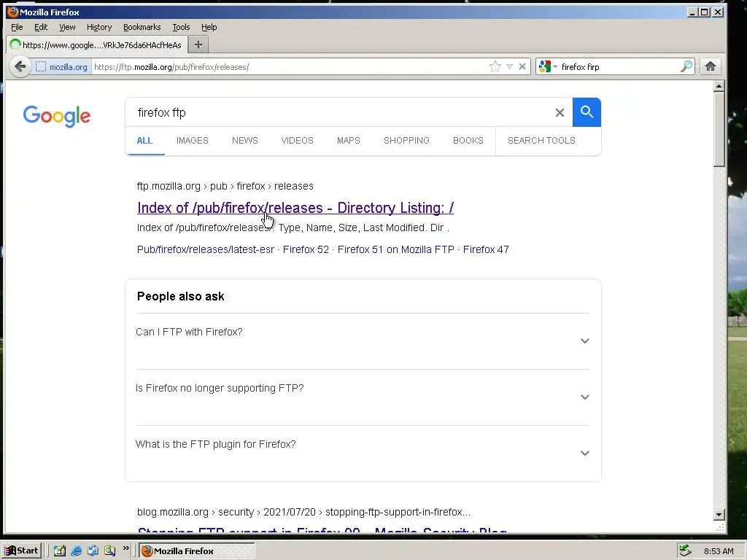Click the third quick launch icon
This screenshot has width=747, height=560.
pos(93,551)
